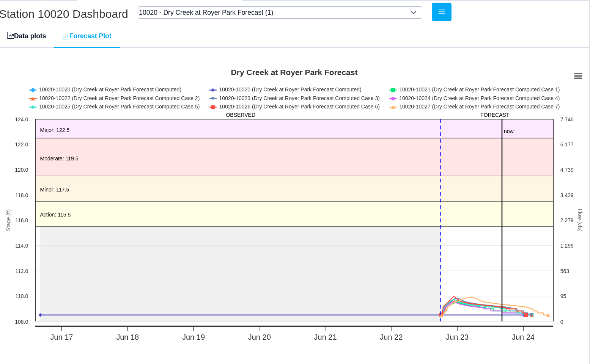Click the OBSERVED section label
Image resolution: width=590 pixels, height=364 pixels.
click(241, 115)
